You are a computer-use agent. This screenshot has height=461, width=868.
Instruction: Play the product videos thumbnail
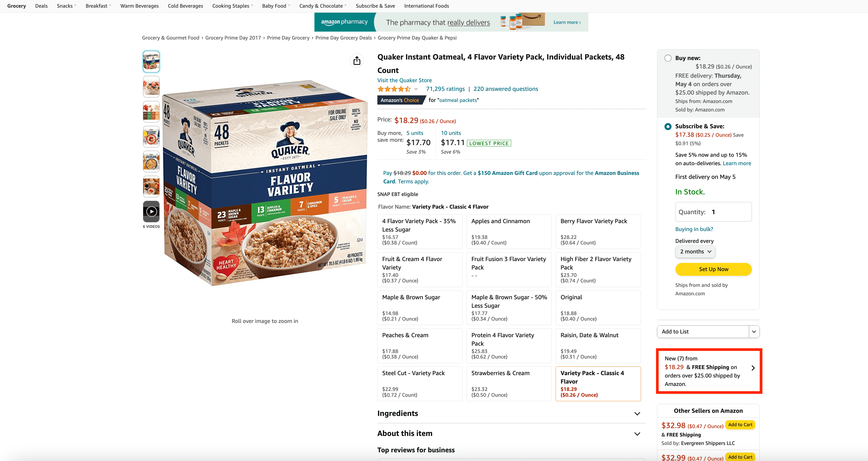click(151, 211)
